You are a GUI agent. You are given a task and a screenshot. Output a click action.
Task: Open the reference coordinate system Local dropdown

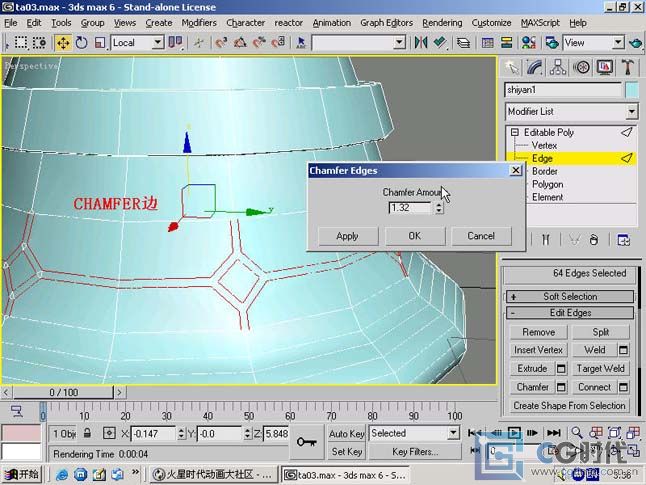pyautogui.click(x=157, y=43)
